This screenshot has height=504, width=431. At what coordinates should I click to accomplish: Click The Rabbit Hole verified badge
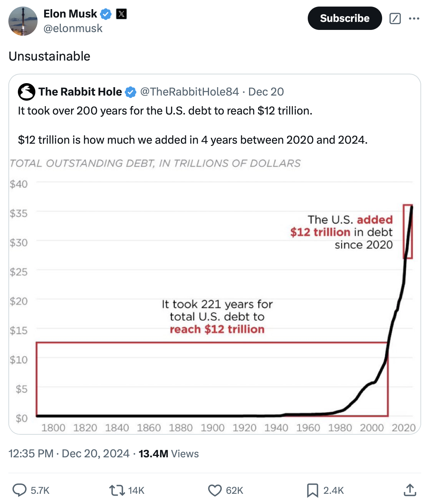131,92
